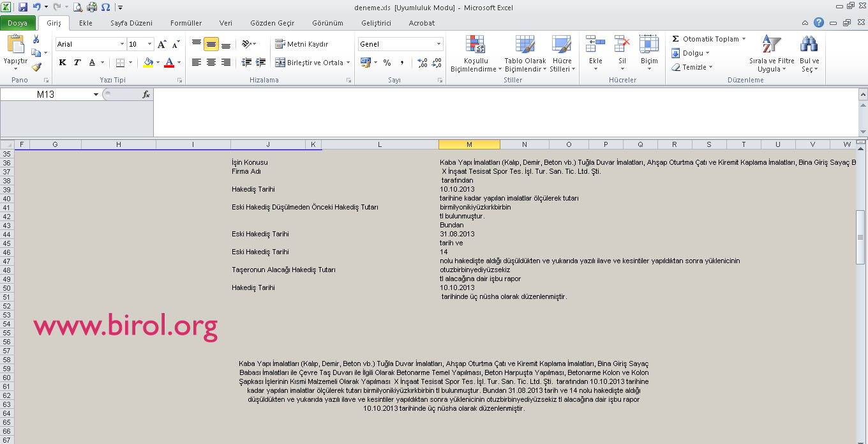Apply the comma thousands separator style
The height and width of the screenshot is (444, 868).
(402, 63)
